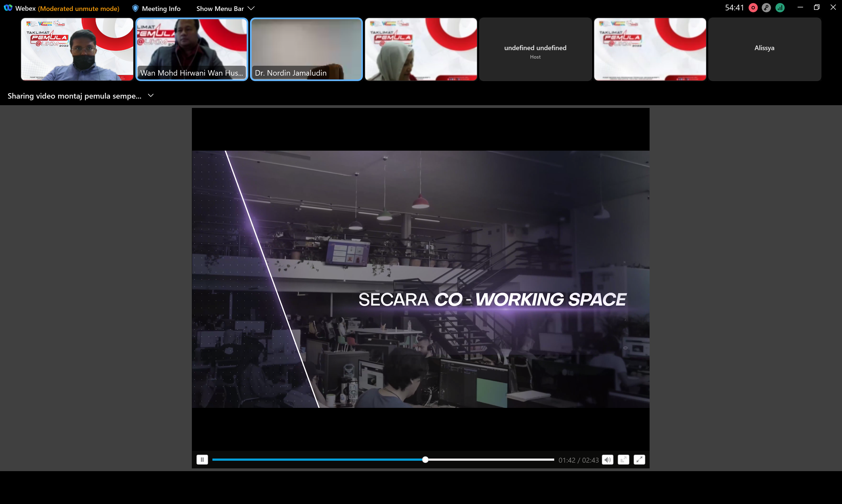Enter fullscreen with the diagonal arrows icon
The height and width of the screenshot is (504, 842).
(639, 460)
